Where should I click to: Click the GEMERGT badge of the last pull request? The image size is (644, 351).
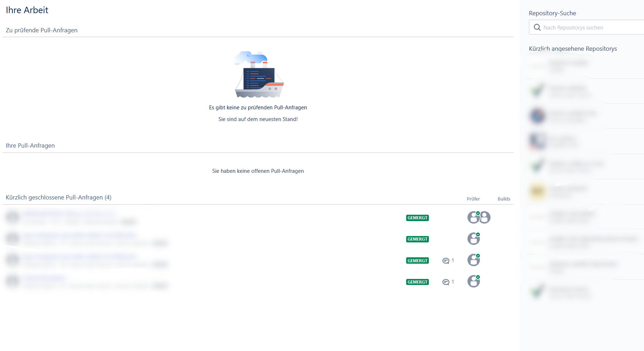click(x=418, y=282)
